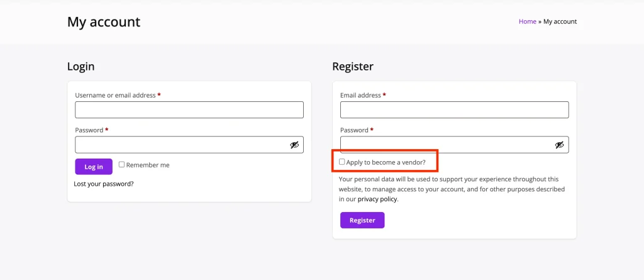Tick the Remember me checkbox
This screenshot has height=280, width=644.
[x=121, y=164]
